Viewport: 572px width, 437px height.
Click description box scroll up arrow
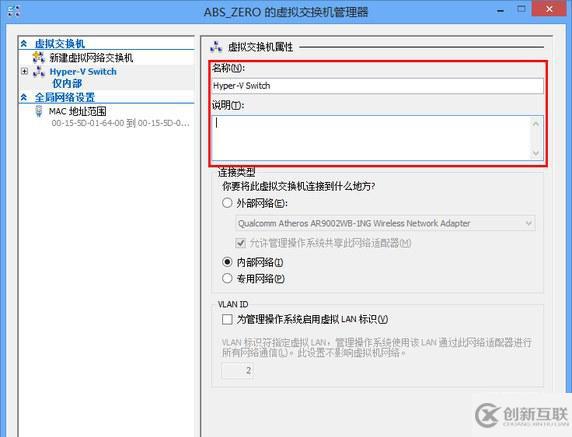tap(536, 124)
